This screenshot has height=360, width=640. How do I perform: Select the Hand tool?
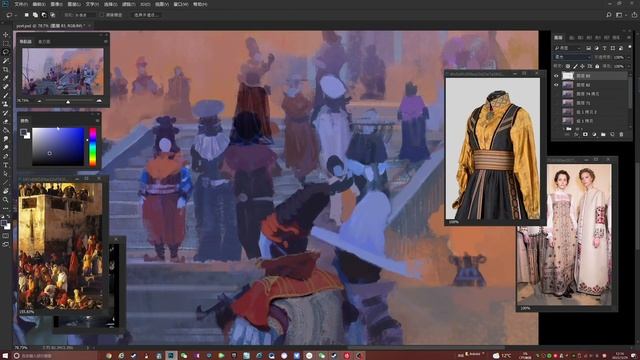click(x=6, y=191)
